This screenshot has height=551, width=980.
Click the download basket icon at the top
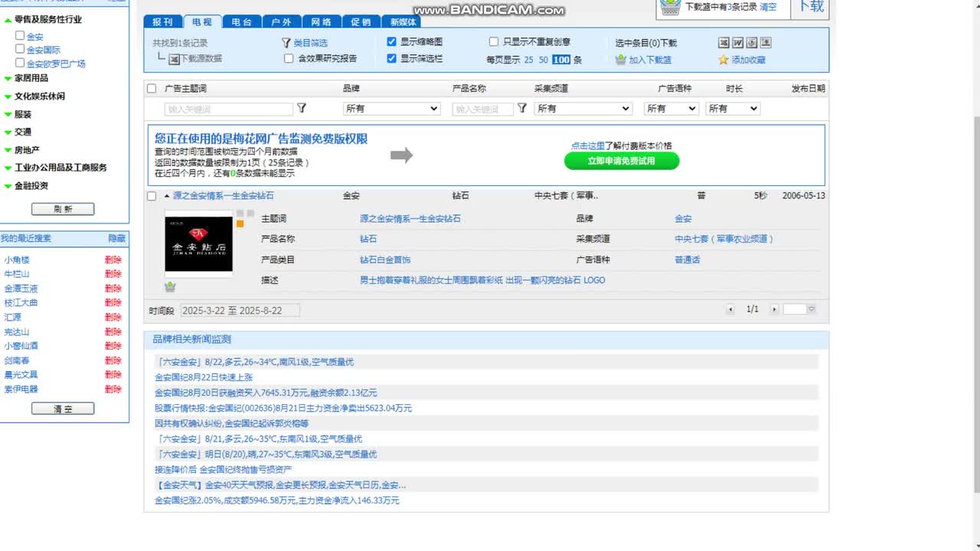670,8
